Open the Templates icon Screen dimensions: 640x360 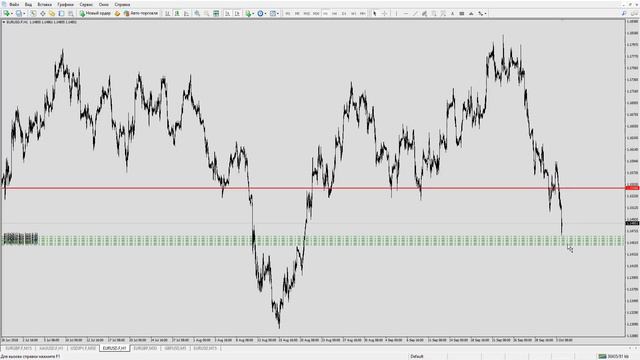273,13
